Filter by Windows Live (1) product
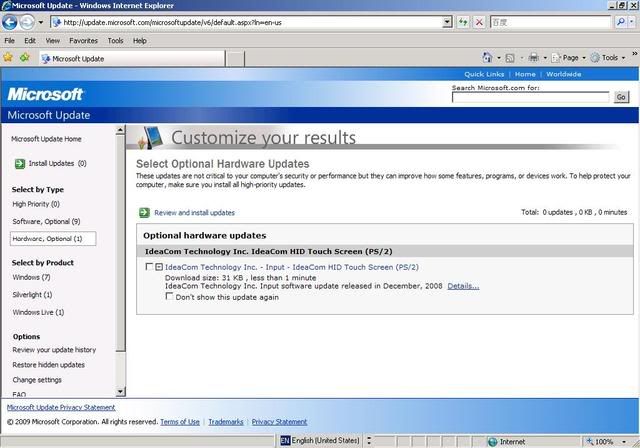The image size is (640, 448). point(38,312)
